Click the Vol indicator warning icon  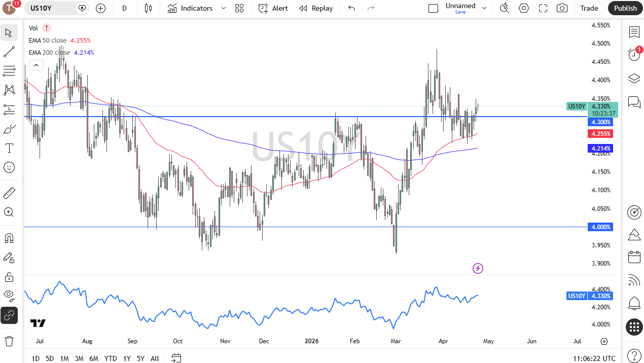[47, 28]
